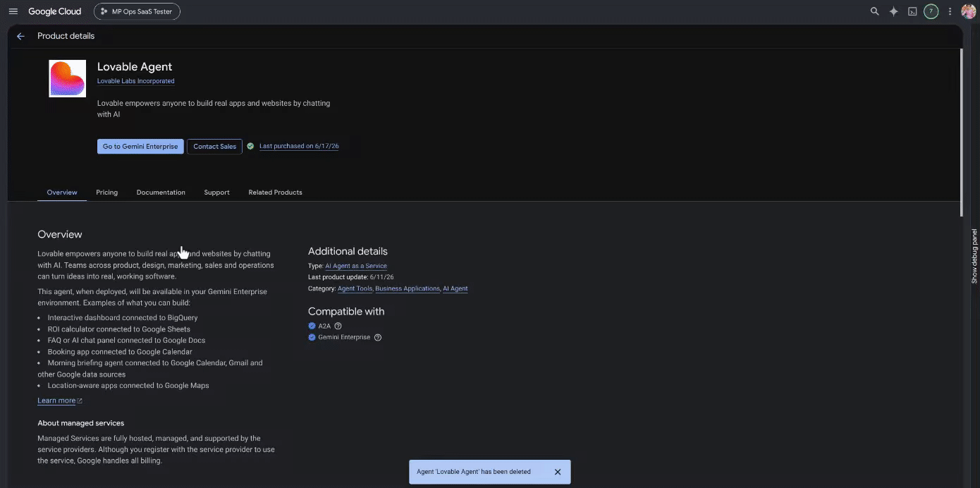The image size is (980, 488).
Task: Click the Location-aware apps connected to Google Maps bullet
Action: (128, 386)
